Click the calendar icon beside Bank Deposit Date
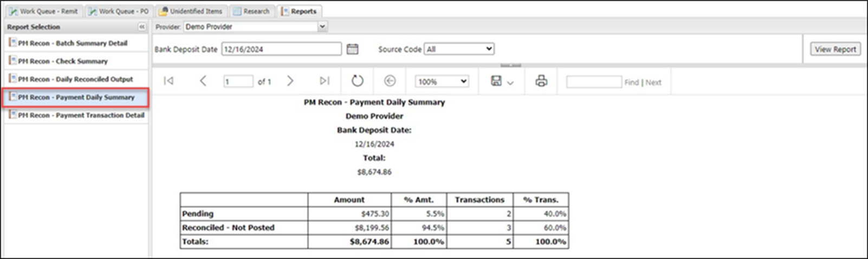This screenshot has width=868, height=259. pyautogui.click(x=352, y=49)
